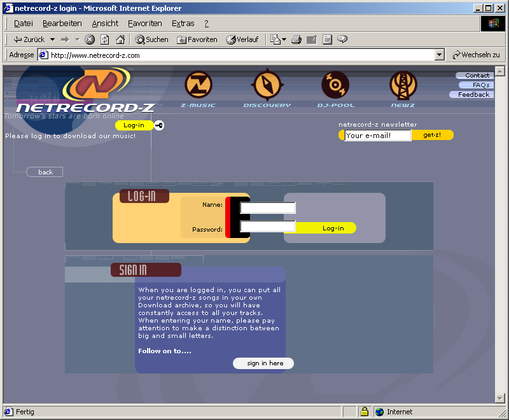This screenshot has height=420, width=509.
Task: Open the Favoriten menu
Action: (145, 24)
